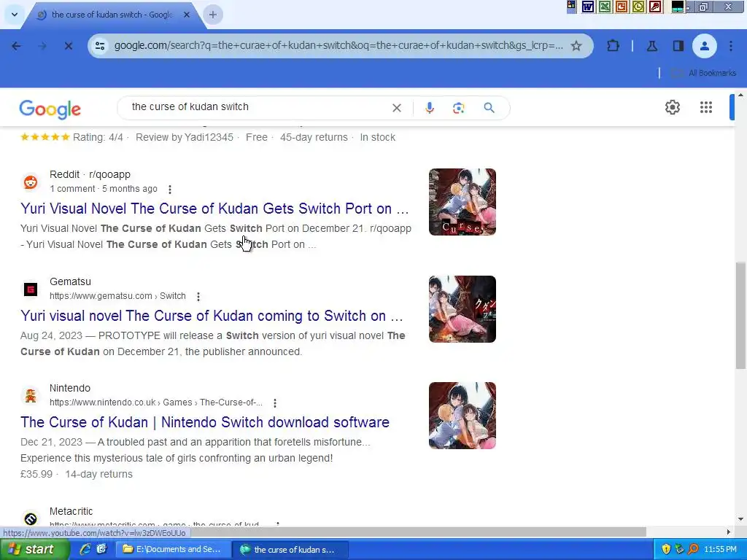747x560 pixels.
Task: Bookmark this page with the star
Action: point(576,46)
